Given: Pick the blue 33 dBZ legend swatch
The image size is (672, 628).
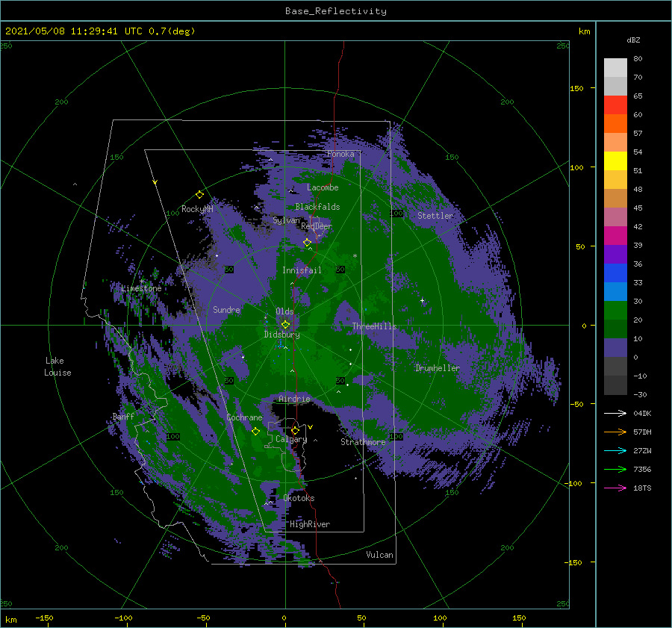Looking at the screenshot, I should click(x=615, y=273).
